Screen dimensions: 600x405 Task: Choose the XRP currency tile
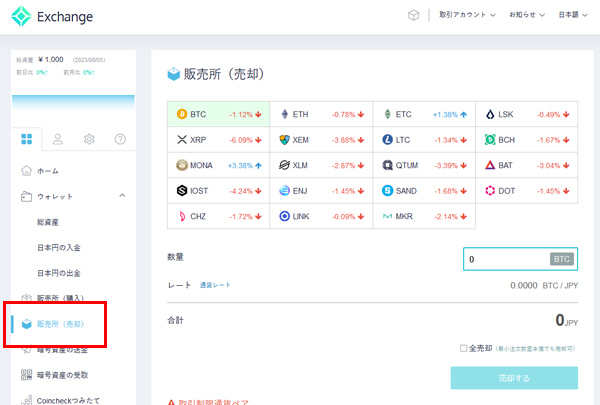tap(219, 140)
